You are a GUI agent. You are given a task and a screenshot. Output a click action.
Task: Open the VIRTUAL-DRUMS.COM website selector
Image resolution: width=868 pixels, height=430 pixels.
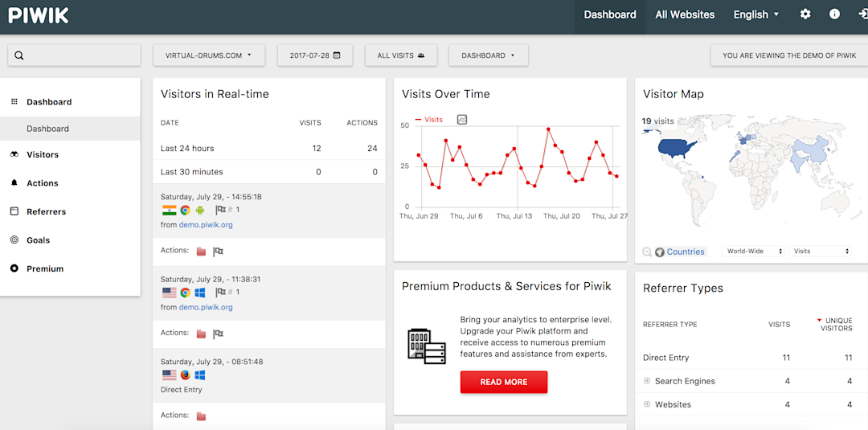209,55
